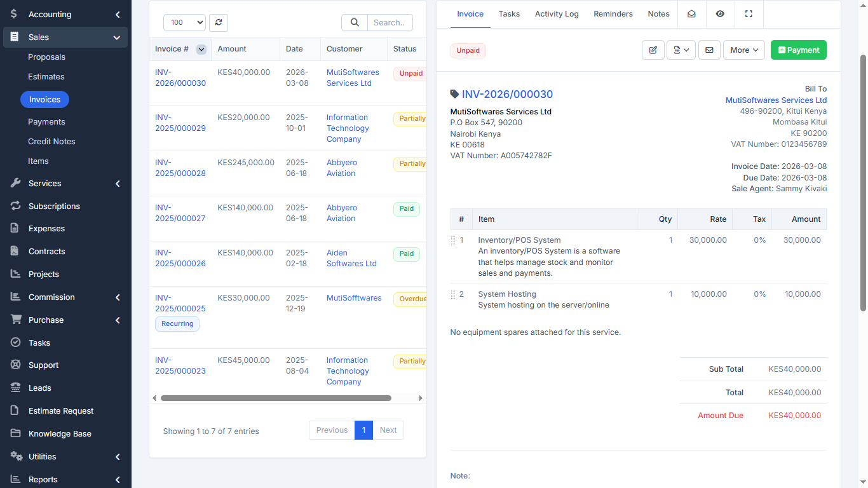Toggle invoice views tracking eye icon
The image size is (868, 488).
click(x=720, y=13)
